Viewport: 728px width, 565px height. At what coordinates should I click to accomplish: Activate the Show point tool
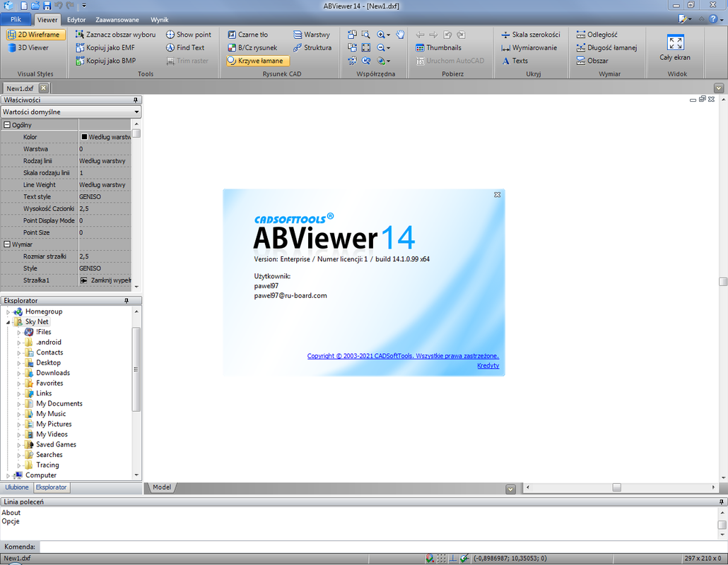189,35
